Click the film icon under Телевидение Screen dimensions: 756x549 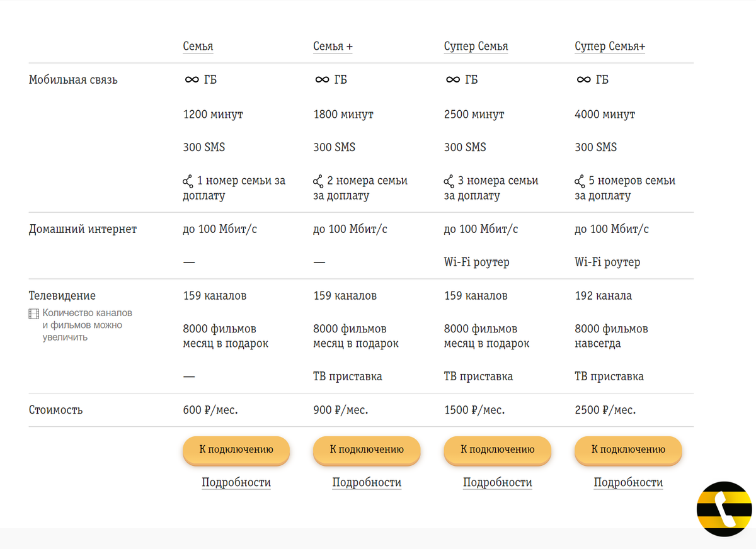point(34,314)
